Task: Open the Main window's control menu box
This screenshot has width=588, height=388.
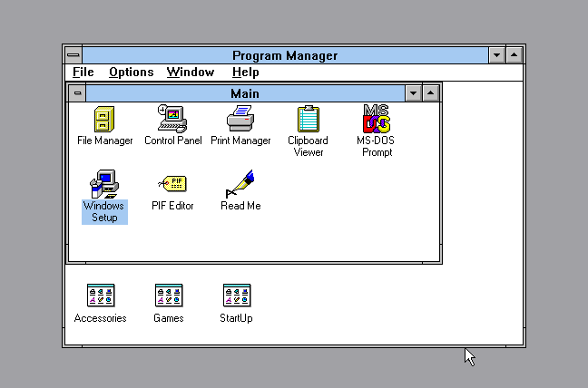Action: point(78,93)
